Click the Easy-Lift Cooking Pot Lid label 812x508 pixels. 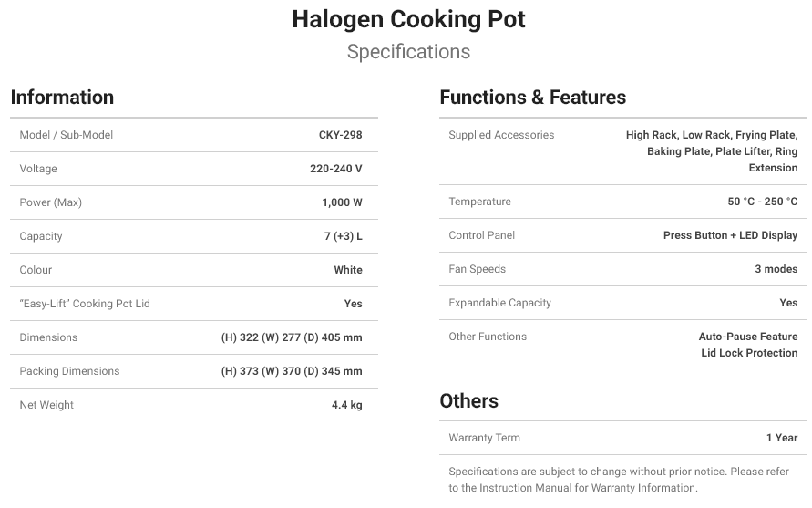[x=85, y=304]
